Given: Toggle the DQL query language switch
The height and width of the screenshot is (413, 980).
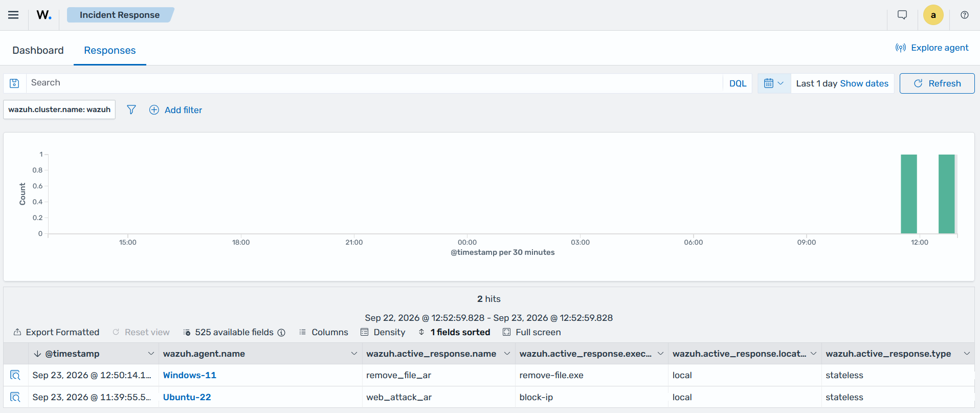Looking at the screenshot, I should click(738, 83).
